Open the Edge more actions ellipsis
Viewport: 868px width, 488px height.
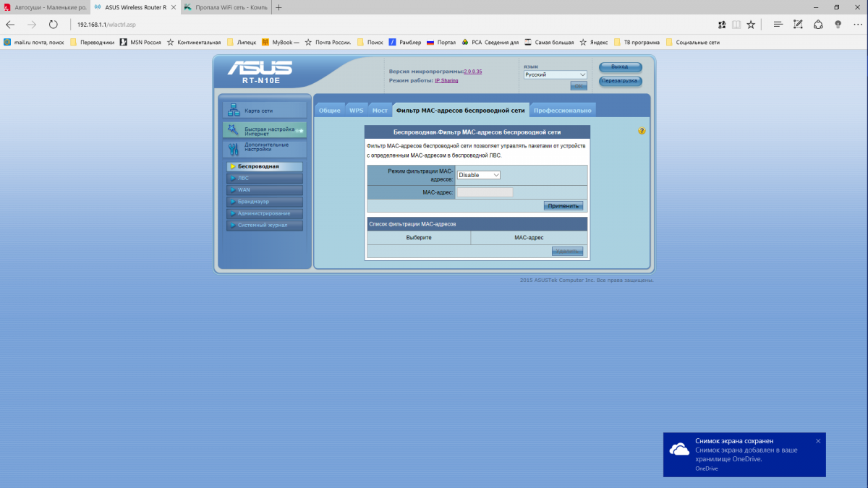point(857,24)
